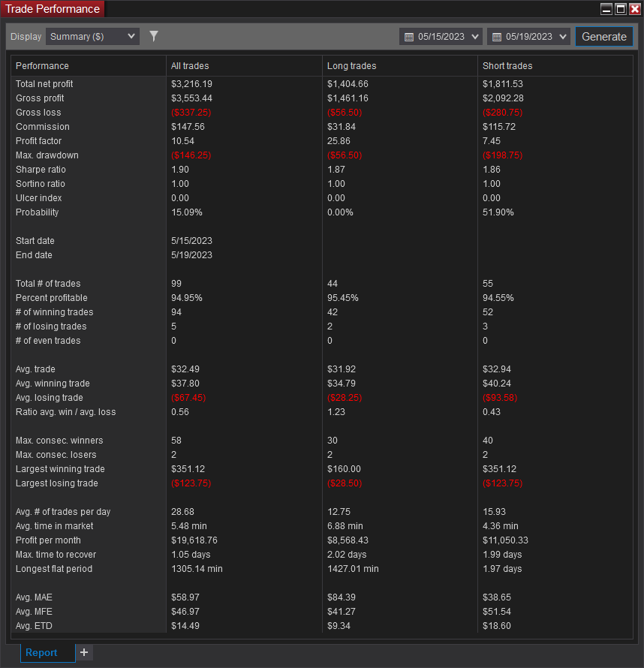Open the Display Summary ($) dropdown
The height and width of the screenshot is (668, 644).
click(x=92, y=37)
